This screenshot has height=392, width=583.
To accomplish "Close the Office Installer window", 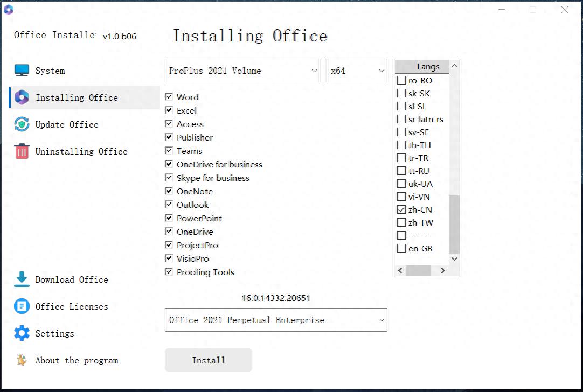I will tap(564, 10).
